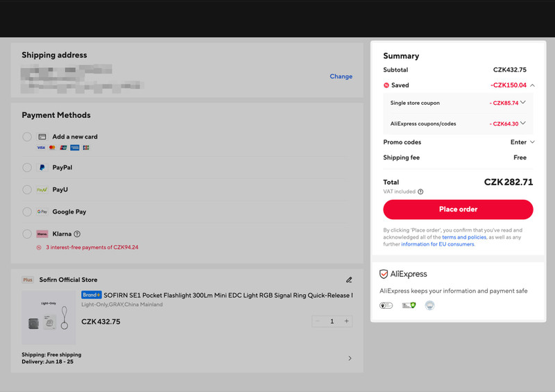Screen dimensions: 555x392
Task: Open the information for EU consumers link
Action: point(438,244)
